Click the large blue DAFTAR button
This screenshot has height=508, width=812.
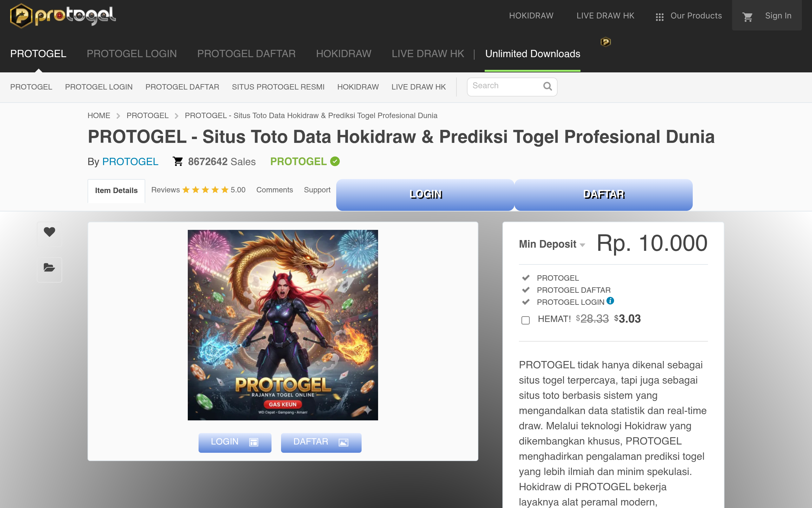[x=604, y=195]
